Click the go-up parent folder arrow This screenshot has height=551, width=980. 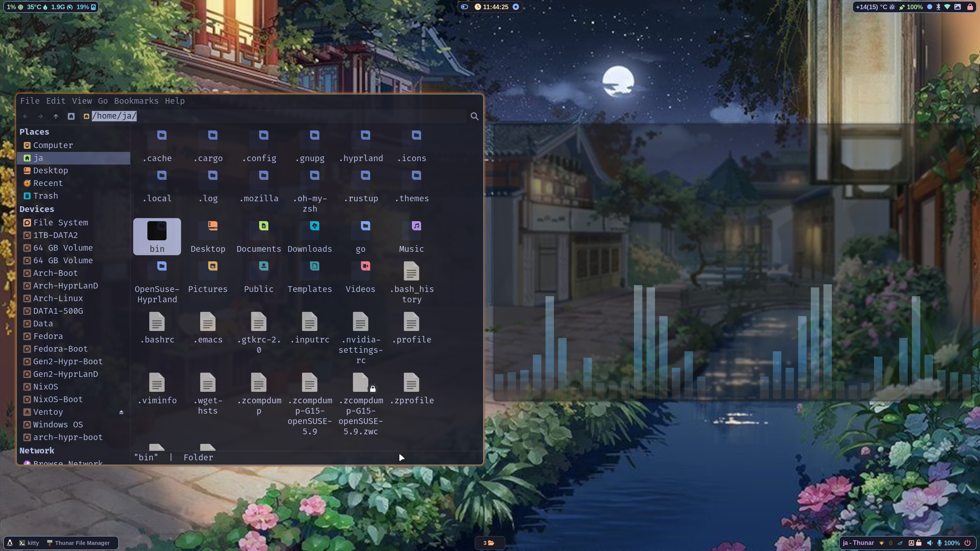[56, 116]
